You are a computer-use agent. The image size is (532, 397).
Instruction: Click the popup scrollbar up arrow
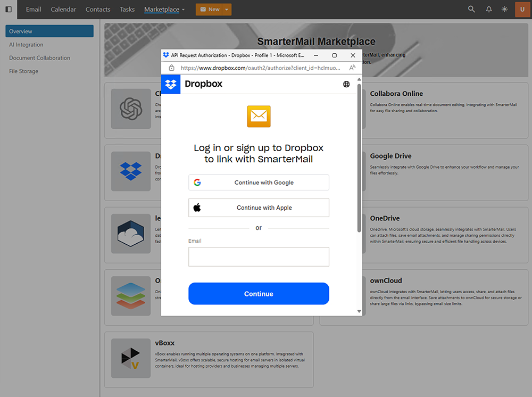[x=359, y=79]
